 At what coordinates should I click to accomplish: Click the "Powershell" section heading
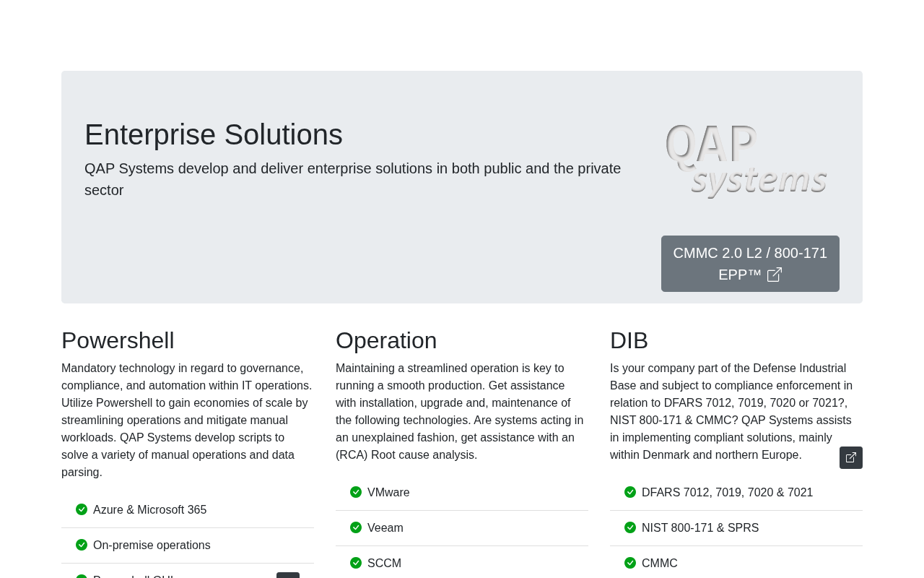tap(118, 340)
